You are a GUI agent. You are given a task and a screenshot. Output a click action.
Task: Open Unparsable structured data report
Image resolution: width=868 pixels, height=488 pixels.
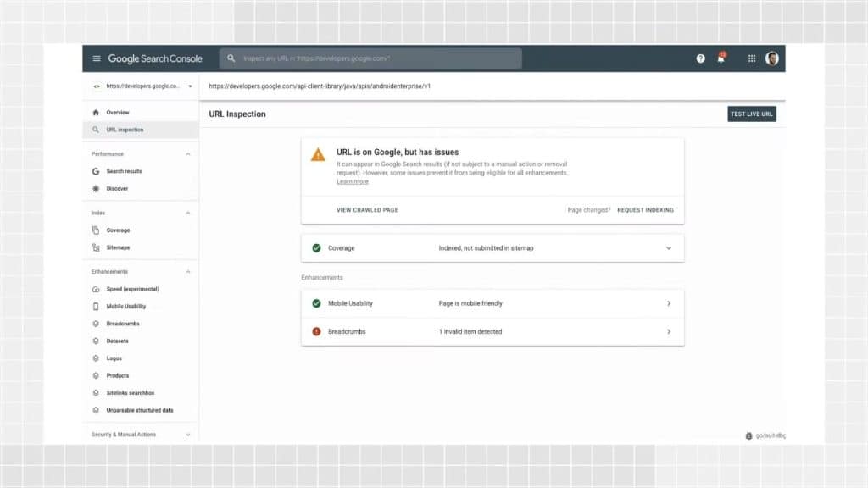[x=140, y=410]
